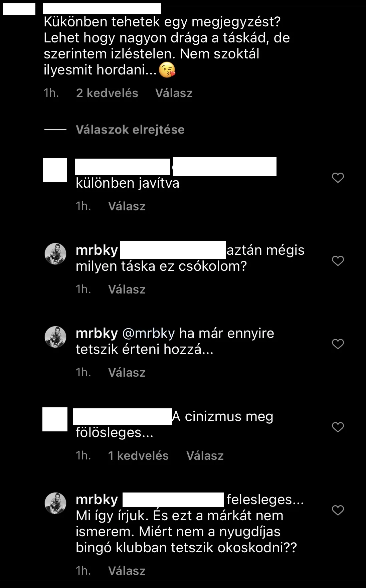This screenshot has width=366, height=588.
Task: Like the "A cinizmus meg fölösleges" reply
Action: [x=338, y=427]
